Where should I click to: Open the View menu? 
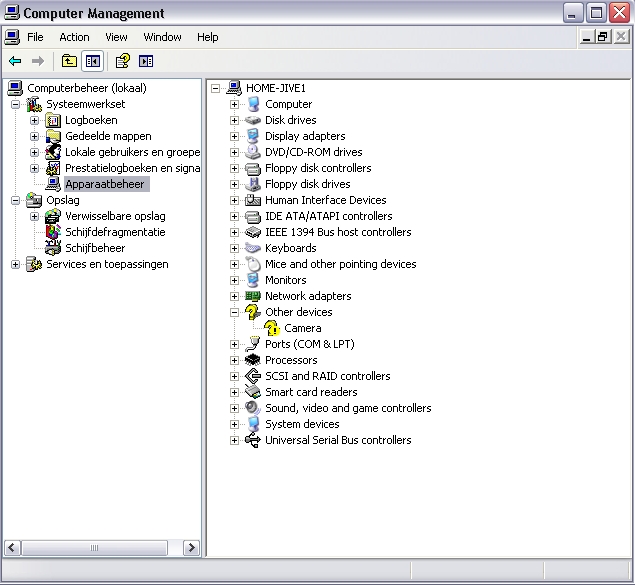tap(116, 37)
